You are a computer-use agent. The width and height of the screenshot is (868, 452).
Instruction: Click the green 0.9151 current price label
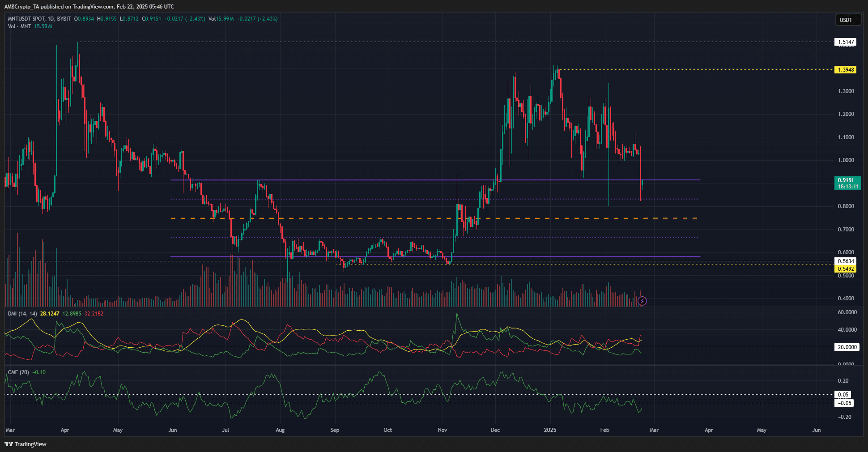(847, 183)
